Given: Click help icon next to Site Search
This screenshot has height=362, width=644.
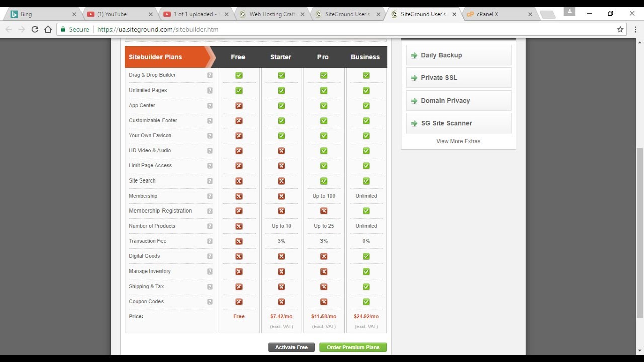Looking at the screenshot, I should 210,181.
